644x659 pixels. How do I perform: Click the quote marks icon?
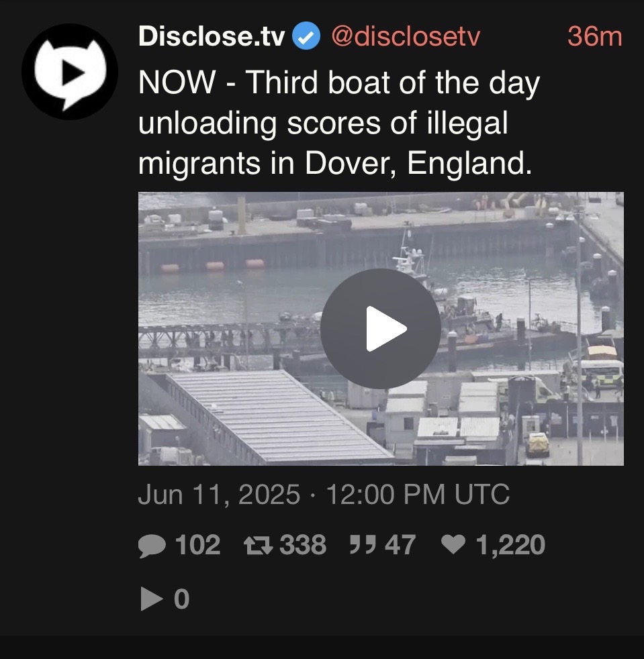coord(363,545)
